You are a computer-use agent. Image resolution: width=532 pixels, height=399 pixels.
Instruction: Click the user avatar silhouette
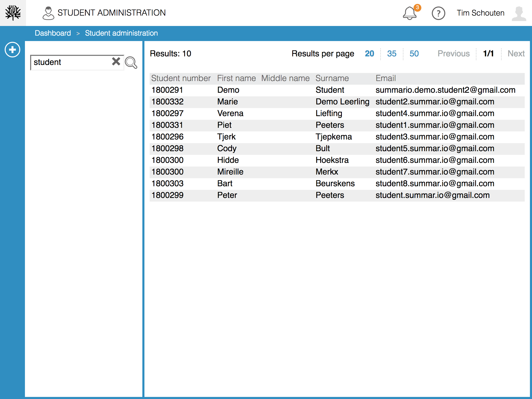click(519, 13)
